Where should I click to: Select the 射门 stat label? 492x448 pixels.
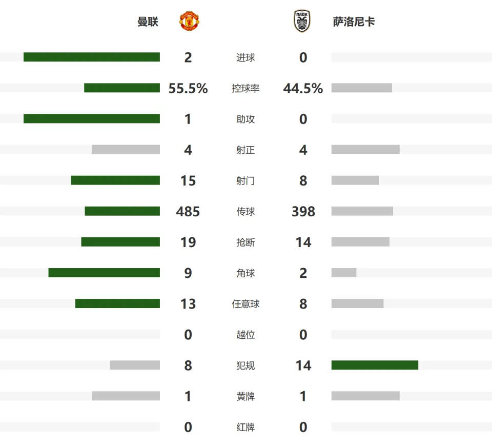tap(245, 181)
